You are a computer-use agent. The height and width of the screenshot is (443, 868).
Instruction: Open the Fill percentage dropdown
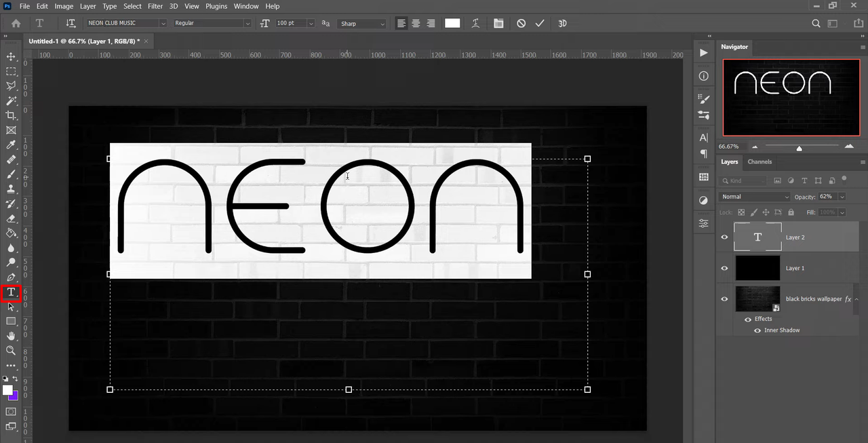pos(842,212)
